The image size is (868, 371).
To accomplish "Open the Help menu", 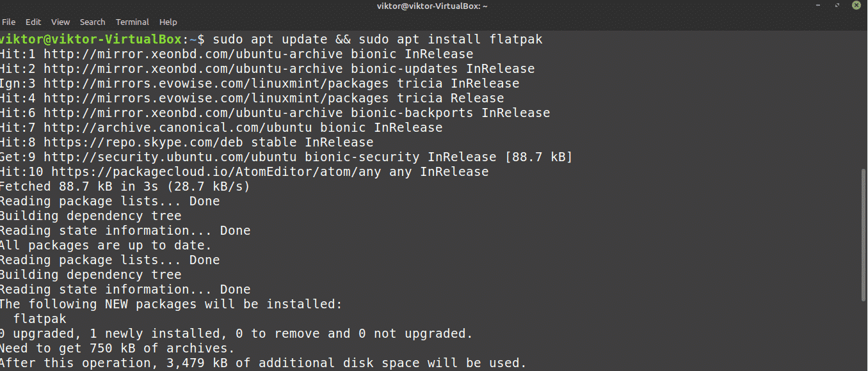I will [x=168, y=22].
